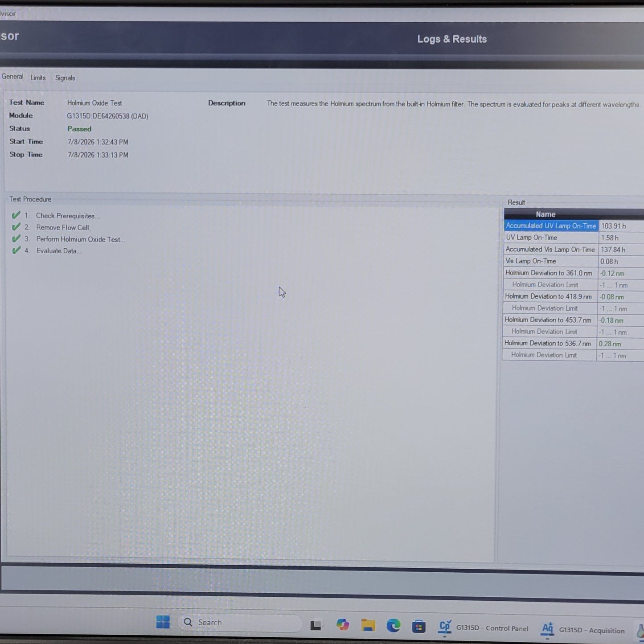Switch to G1315D - Control Panel app
The image size is (644, 644).
click(484, 628)
